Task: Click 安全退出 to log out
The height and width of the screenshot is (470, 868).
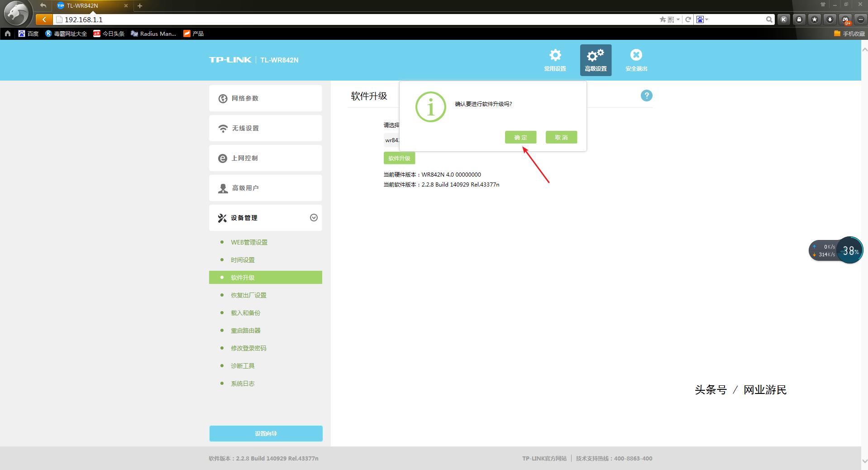Action: click(x=636, y=60)
